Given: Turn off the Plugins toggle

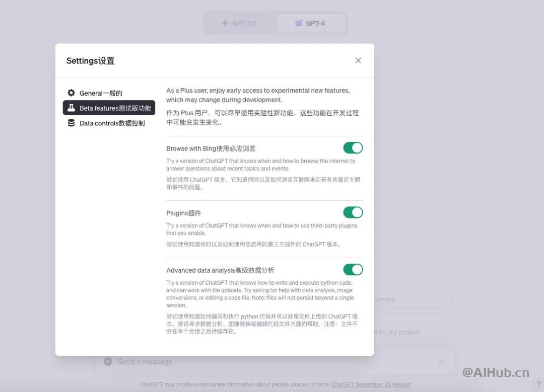Looking at the screenshot, I should 353,212.
